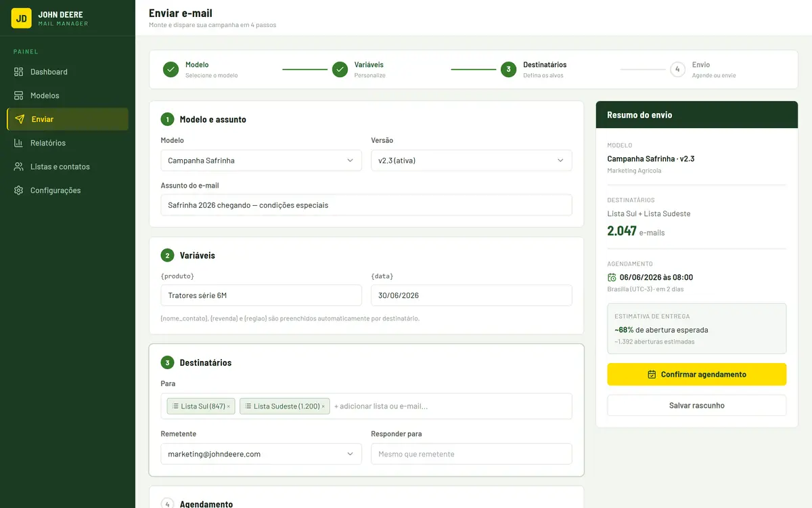Click the Modelo e assunto section number badge

click(x=167, y=119)
